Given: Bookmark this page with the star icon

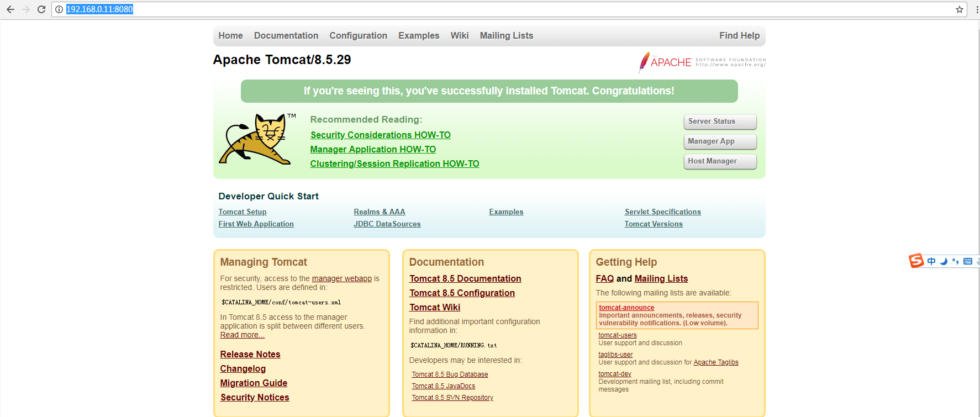Looking at the screenshot, I should pos(960,9).
